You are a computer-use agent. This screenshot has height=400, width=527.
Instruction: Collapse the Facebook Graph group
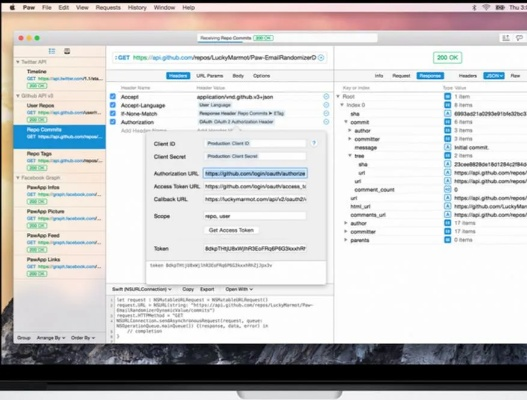18,177
